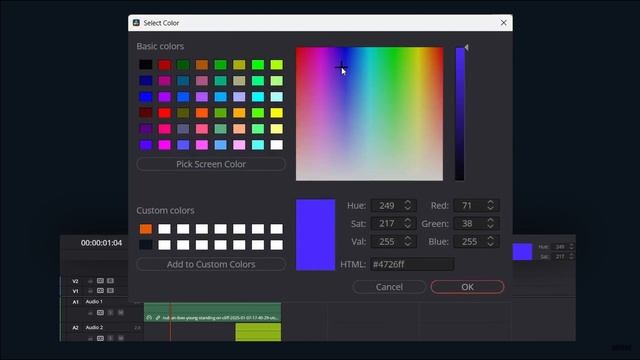Viewport: 640px width, 360px height.
Task: Solo the Audio 1 track
Action: tap(111, 313)
